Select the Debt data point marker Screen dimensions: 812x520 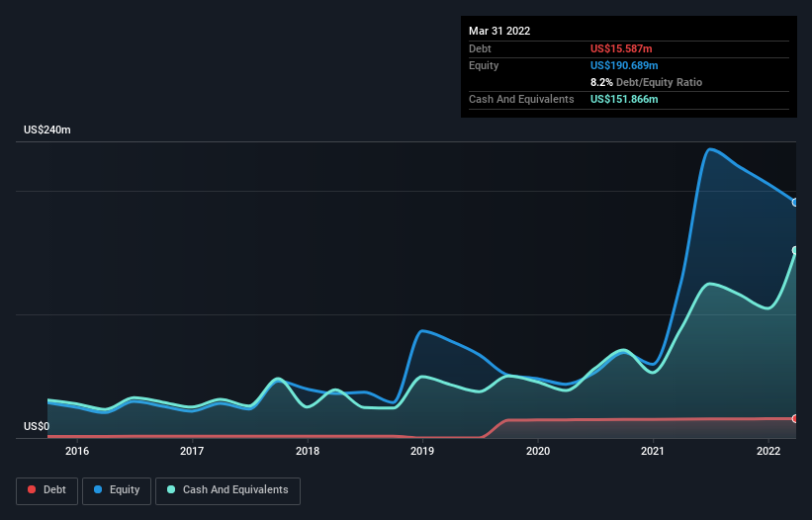[x=795, y=418]
